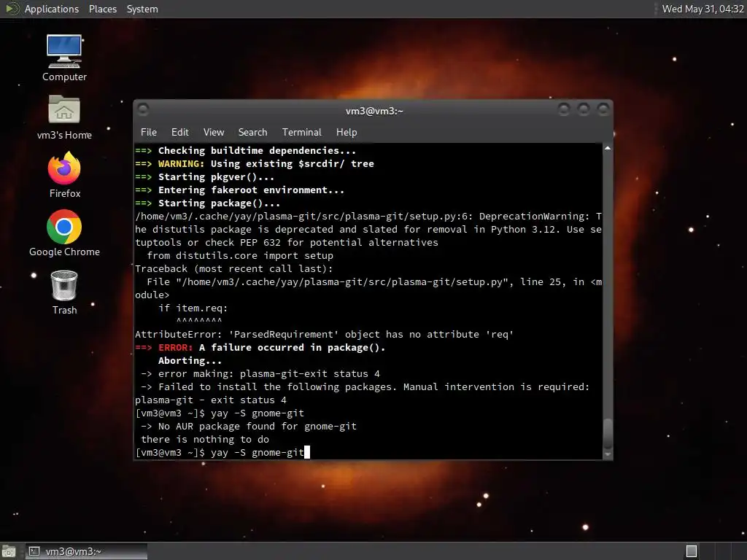The image size is (747, 560).
Task: Click 'plasma-git - exit status 4' line
Action: [x=211, y=400]
